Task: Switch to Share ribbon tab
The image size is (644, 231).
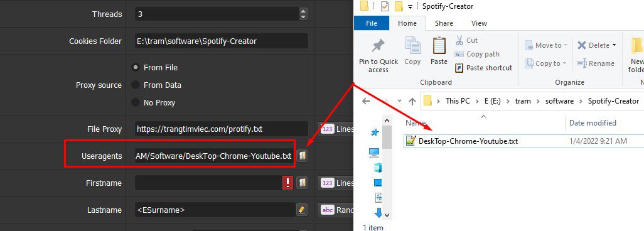Action: click(444, 23)
